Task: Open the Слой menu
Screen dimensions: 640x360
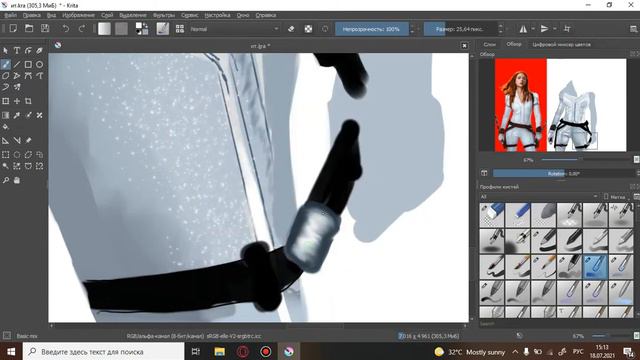Action: pyautogui.click(x=107, y=15)
